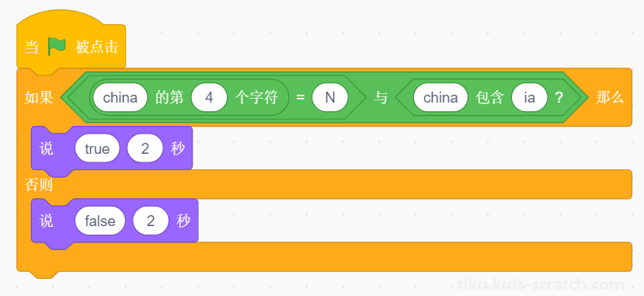Click the 'ia' substring input field
Screen dimensions: 644x296
click(529, 98)
